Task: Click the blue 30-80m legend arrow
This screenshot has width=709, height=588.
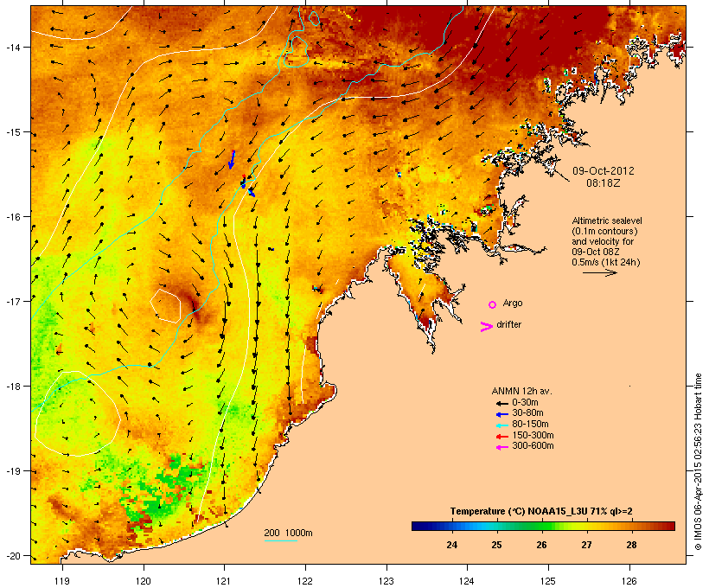Action: (x=501, y=414)
